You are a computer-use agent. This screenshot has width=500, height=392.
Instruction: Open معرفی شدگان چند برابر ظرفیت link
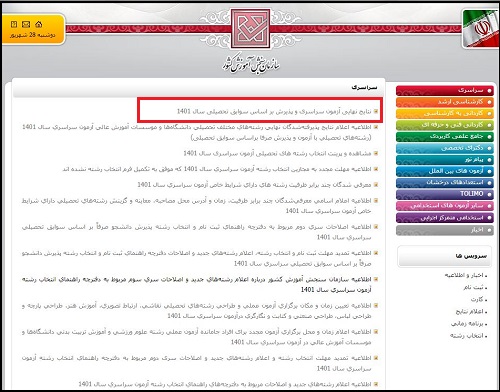click(254, 185)
